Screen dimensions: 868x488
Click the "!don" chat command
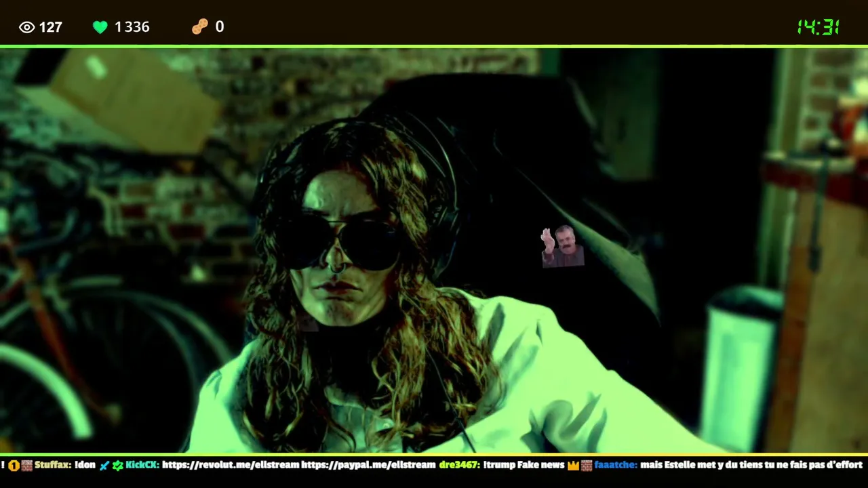click(85, 465)
